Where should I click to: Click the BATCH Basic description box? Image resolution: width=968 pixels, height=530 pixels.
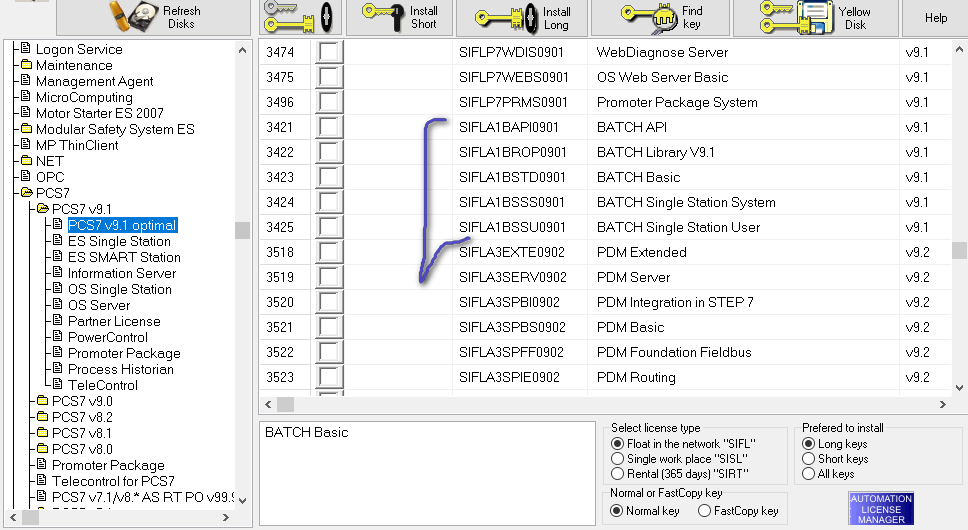[x=427, y=473]
